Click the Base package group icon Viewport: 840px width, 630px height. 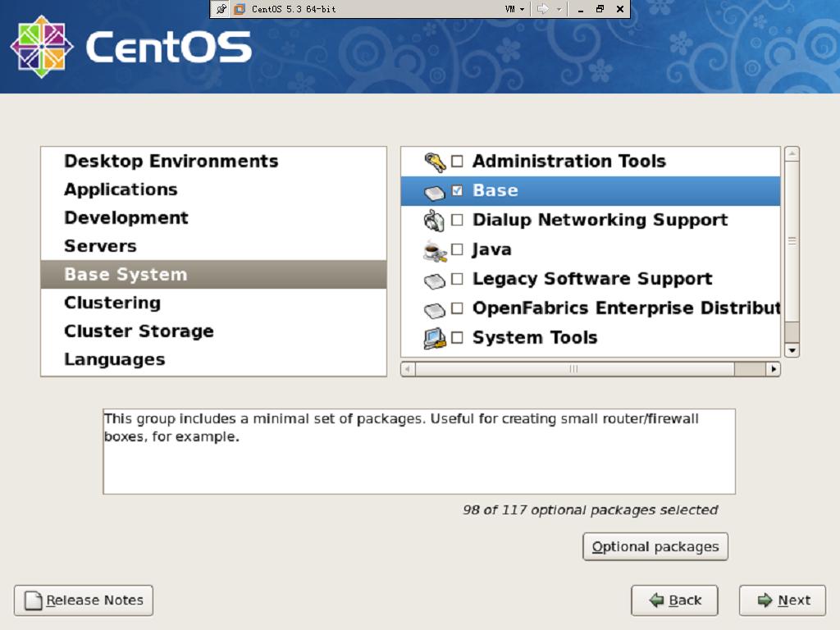coord(435,192)
